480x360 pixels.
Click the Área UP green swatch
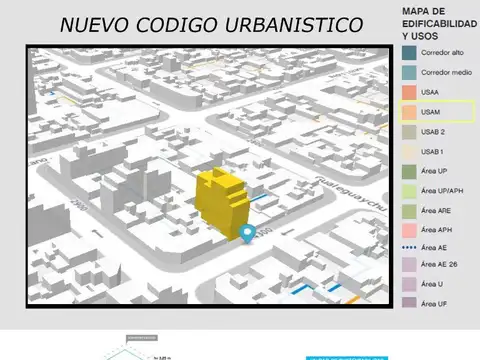click(409, 172)
